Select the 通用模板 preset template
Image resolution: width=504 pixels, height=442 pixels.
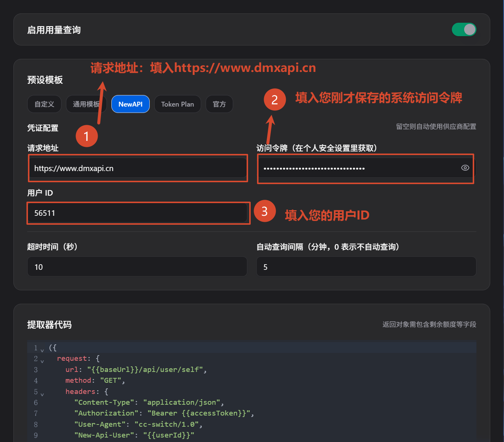coord(86,104)
